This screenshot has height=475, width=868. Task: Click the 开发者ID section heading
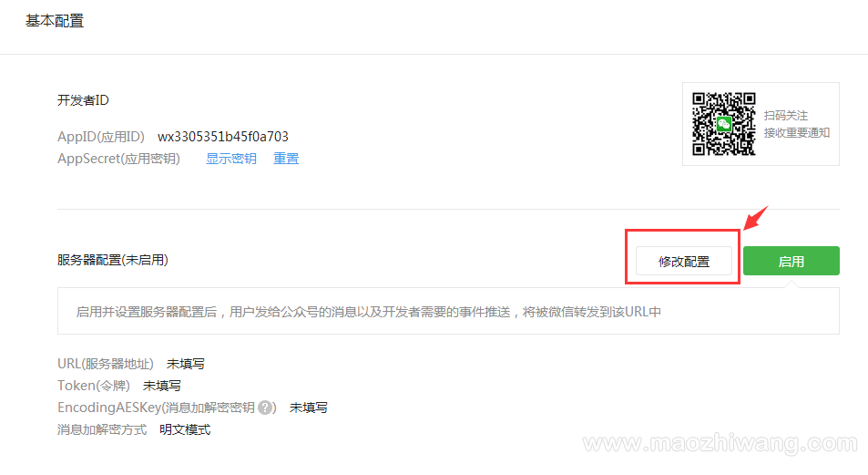(83, 100)
